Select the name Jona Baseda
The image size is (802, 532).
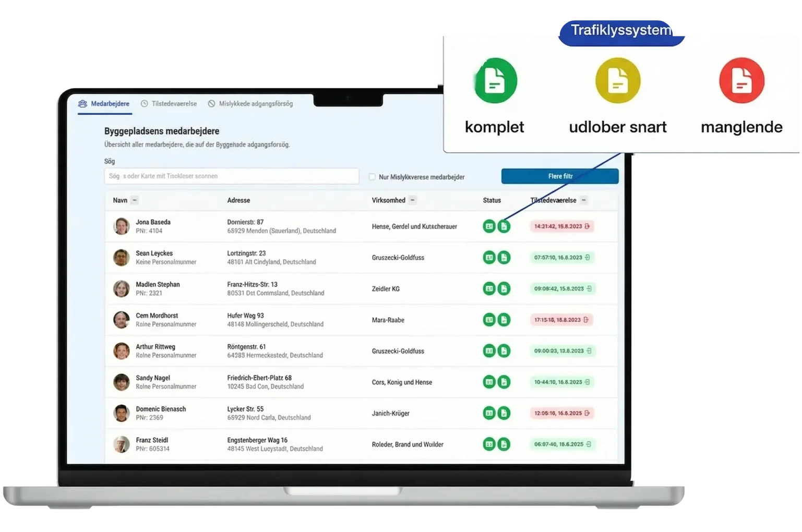pos(153,222)
